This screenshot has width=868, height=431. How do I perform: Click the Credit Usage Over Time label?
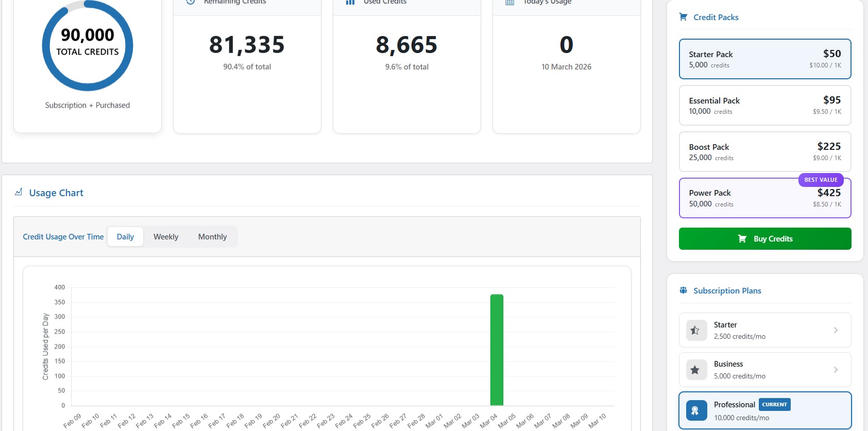coord(63,237)
